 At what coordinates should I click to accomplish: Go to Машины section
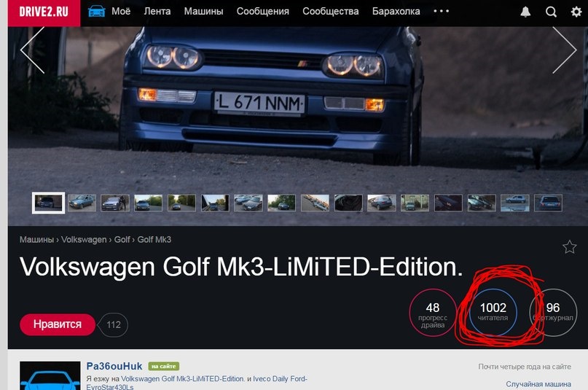click(x=203, y=11)
